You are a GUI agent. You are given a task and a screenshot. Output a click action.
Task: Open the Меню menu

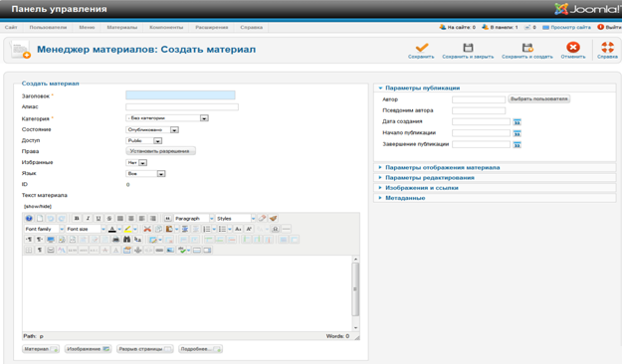(x=87, y=28)
